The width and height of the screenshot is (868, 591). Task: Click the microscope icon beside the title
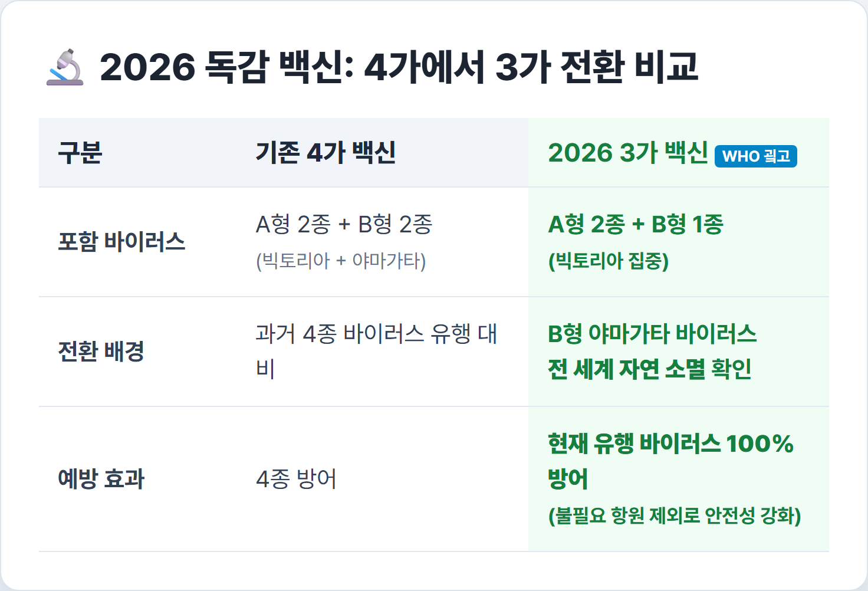pyautogui.click(x=65, y=67)
